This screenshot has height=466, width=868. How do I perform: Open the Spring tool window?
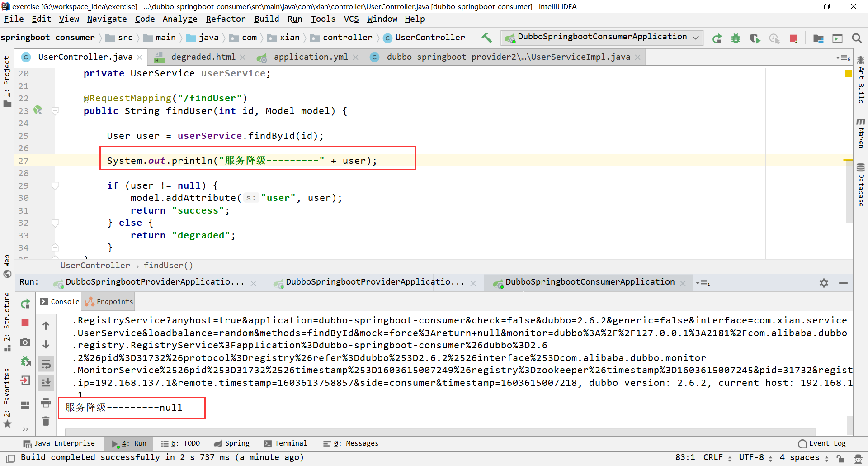[232, 443]
